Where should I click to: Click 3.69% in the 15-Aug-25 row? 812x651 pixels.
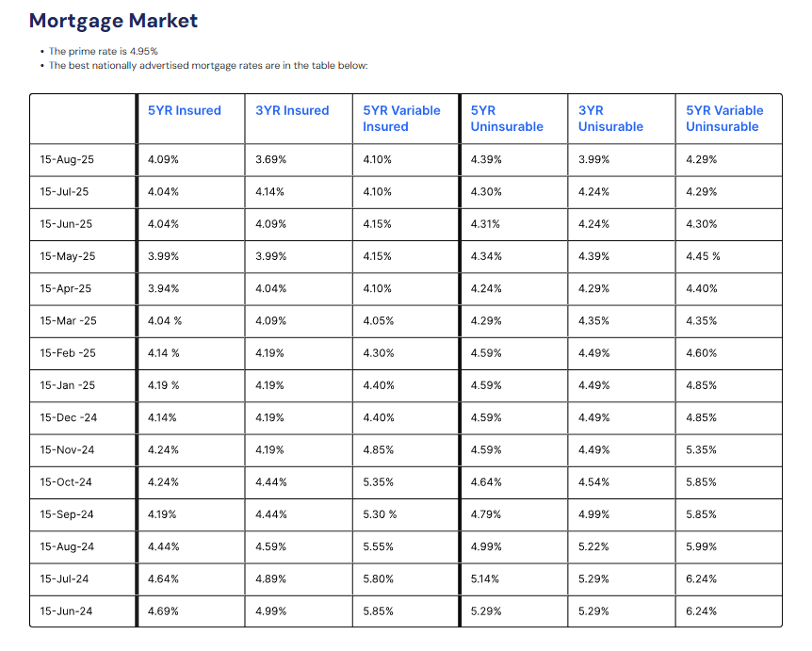270,160
